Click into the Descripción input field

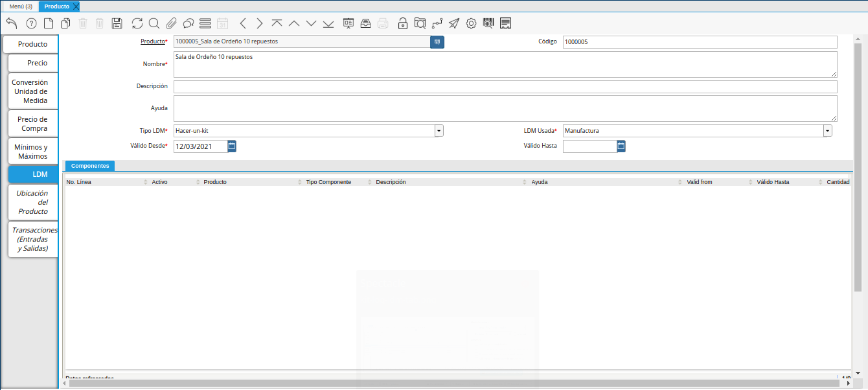tap(505, 86)
